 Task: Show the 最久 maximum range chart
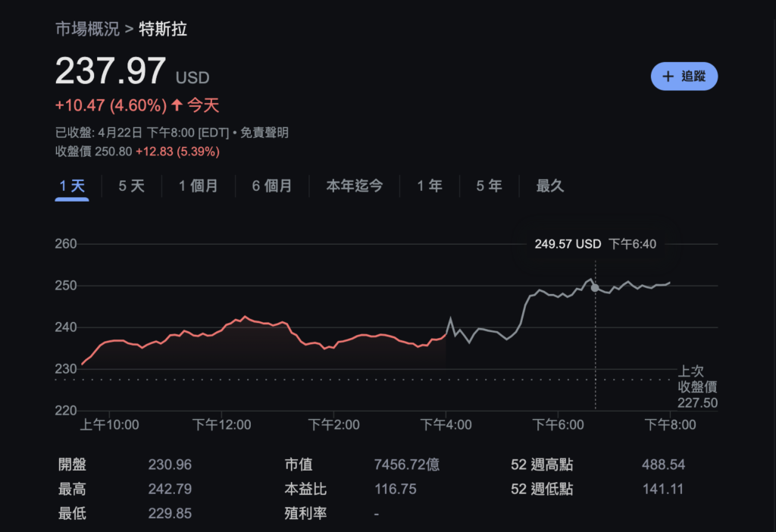pyautogui.click(x=549, y=186)
